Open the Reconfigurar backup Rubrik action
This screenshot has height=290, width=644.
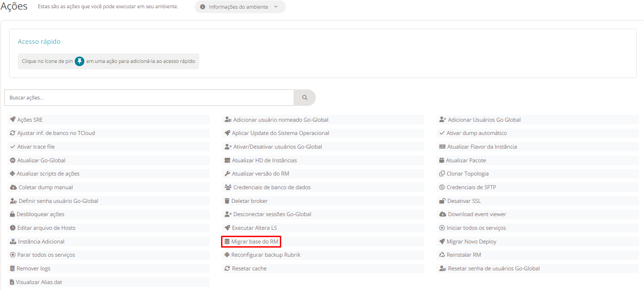click(323, 255)
